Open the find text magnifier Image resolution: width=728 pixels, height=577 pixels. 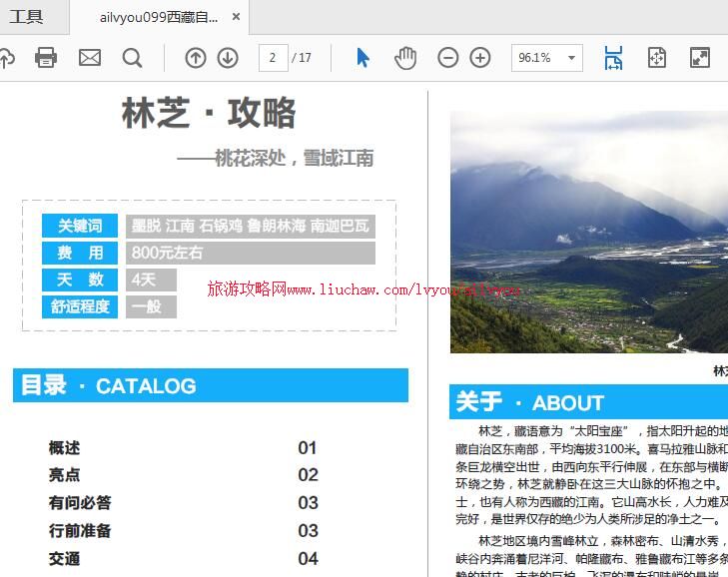[x=132, y=58]
